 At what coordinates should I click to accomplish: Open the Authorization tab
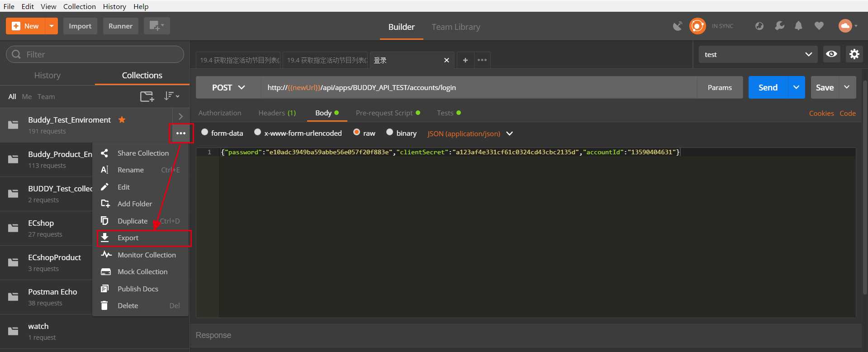point(220,113)
